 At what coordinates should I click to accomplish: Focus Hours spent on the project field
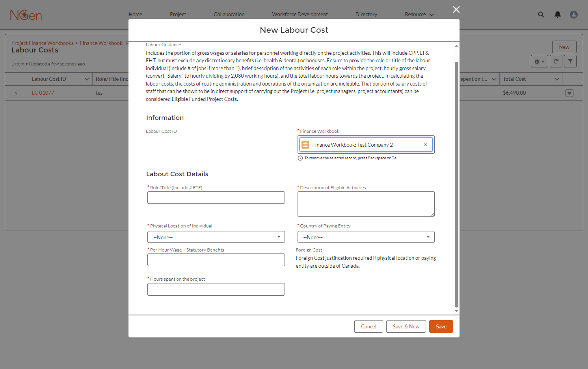point(216,289)
